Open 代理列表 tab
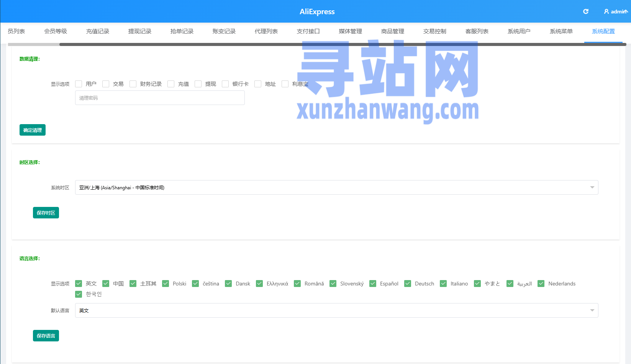631x364 pixels. pos(266,31)
